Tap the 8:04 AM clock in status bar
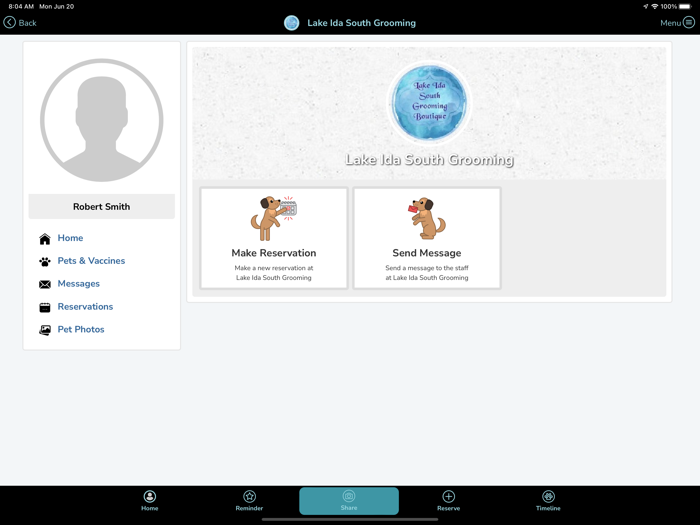Viewport: 700px width, 525px height. tap(21, 6)
